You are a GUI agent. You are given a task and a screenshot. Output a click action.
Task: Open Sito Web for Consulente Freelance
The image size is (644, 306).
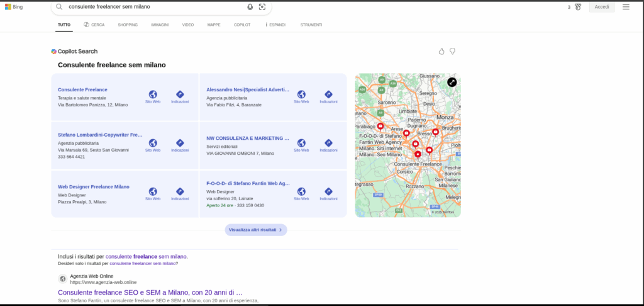pyautogui.click(x=153, y=96)
